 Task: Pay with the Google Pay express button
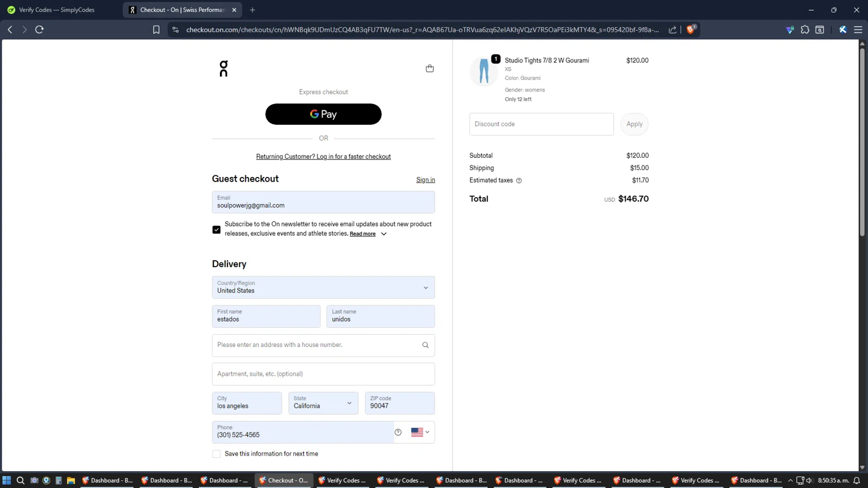(323, 114)
